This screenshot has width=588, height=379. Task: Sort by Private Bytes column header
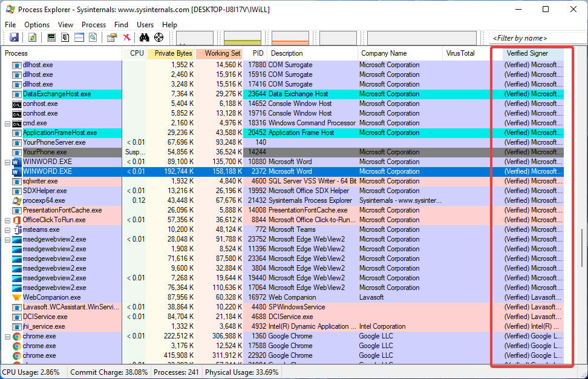(171, 53)
